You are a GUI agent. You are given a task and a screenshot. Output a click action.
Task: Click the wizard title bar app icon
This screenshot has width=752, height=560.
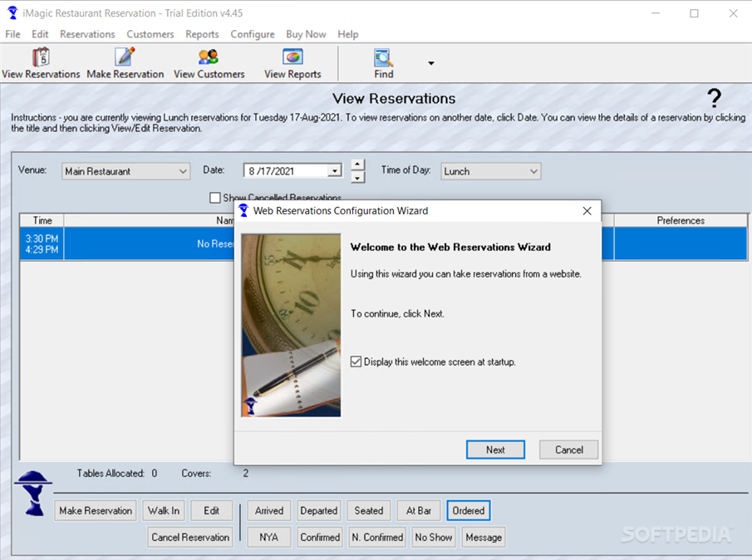[x=243, y=210]
